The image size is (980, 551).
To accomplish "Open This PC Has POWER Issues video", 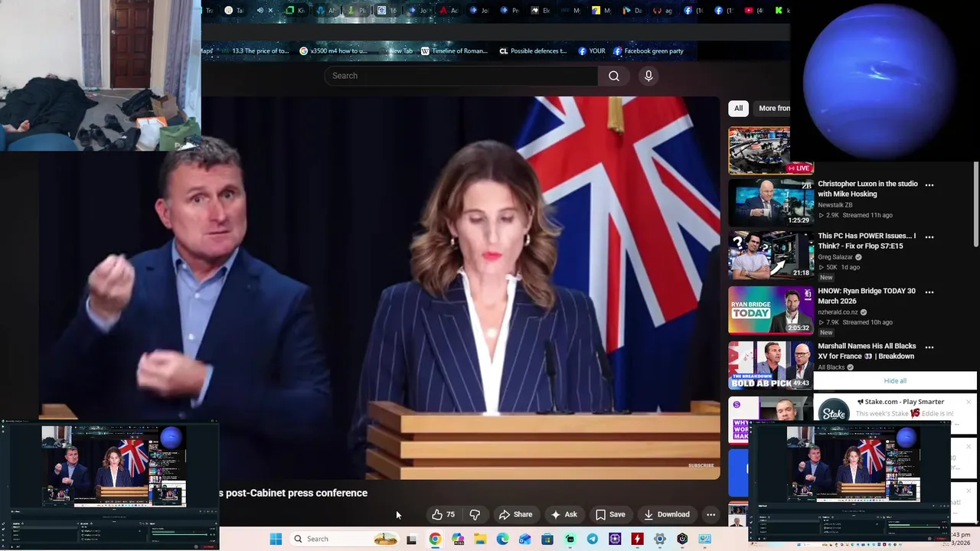I will click(867, 241).
